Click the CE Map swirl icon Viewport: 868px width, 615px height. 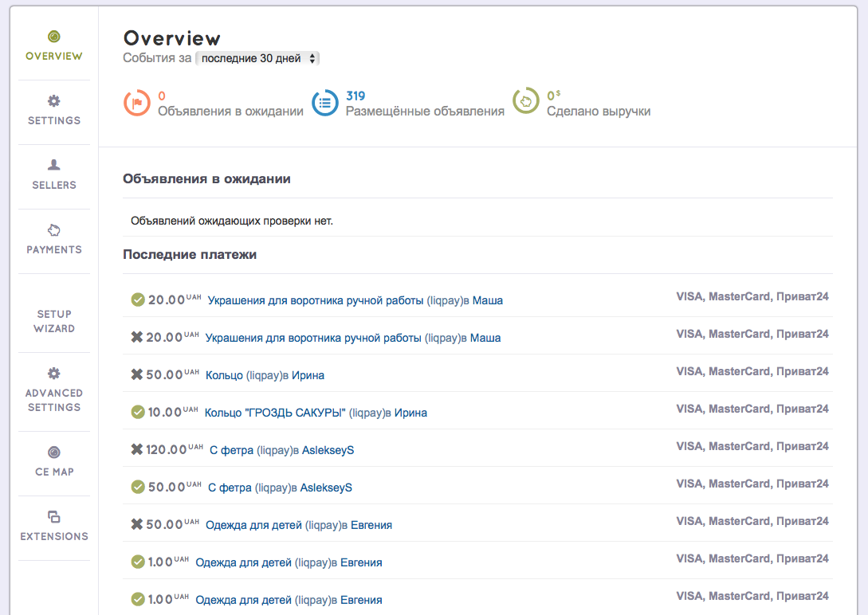tap(53, 452)
